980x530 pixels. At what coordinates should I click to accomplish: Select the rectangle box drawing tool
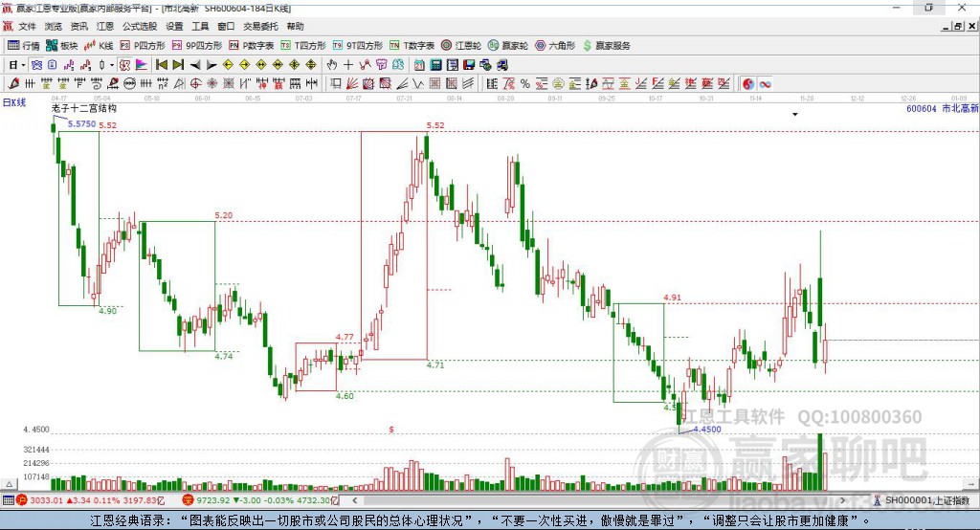tap(336, 83)
